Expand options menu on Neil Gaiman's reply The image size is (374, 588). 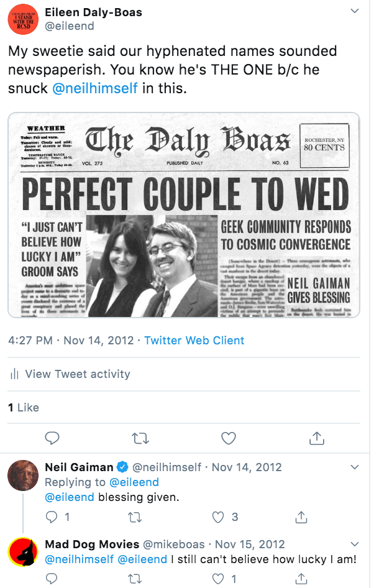pos(355,467)
